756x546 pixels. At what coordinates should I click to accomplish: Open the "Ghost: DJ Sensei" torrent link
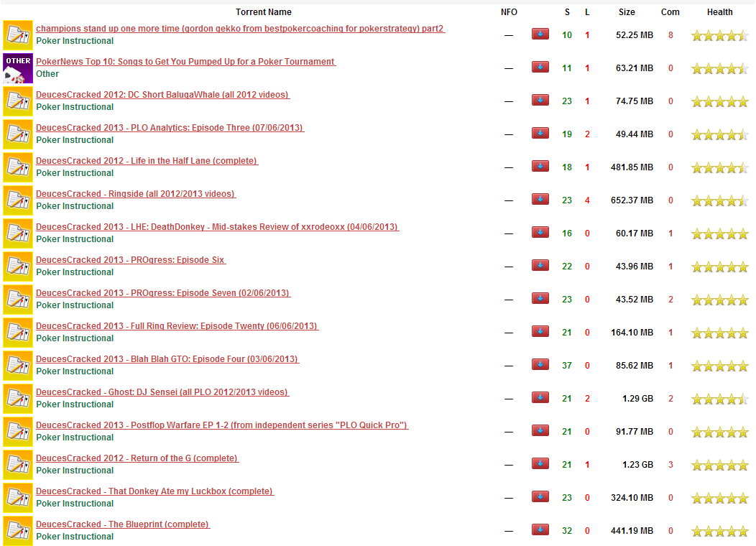point(162,392)
